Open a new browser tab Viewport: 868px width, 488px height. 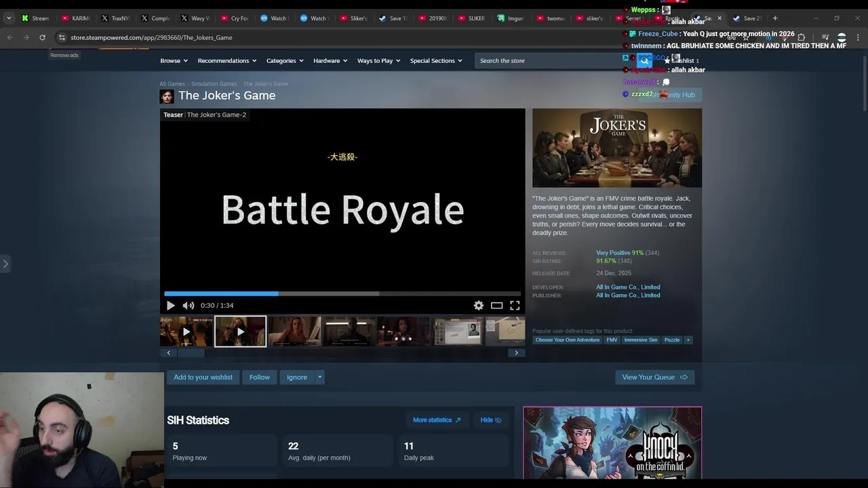pyautogui.click(x=775, y=18)
